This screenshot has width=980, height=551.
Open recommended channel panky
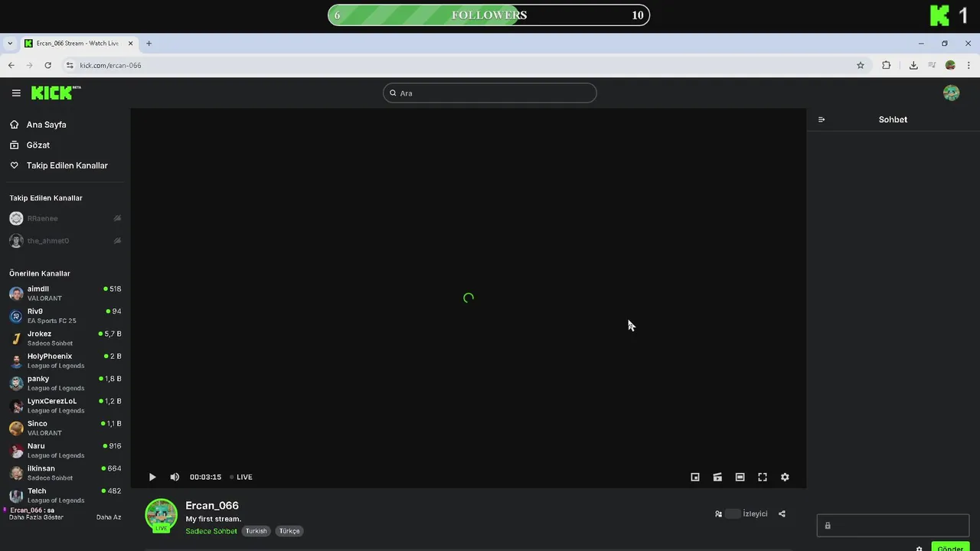(x=65, y=383)
